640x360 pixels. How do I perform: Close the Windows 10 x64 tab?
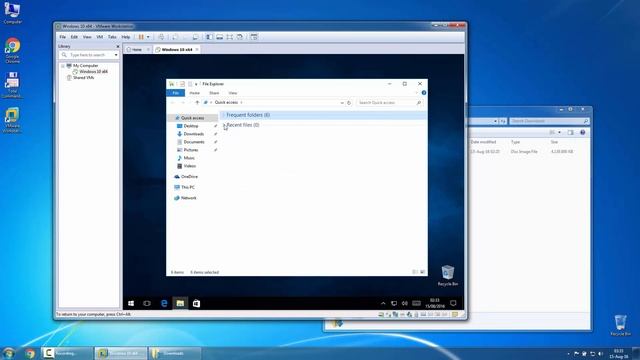pos(197,49)
